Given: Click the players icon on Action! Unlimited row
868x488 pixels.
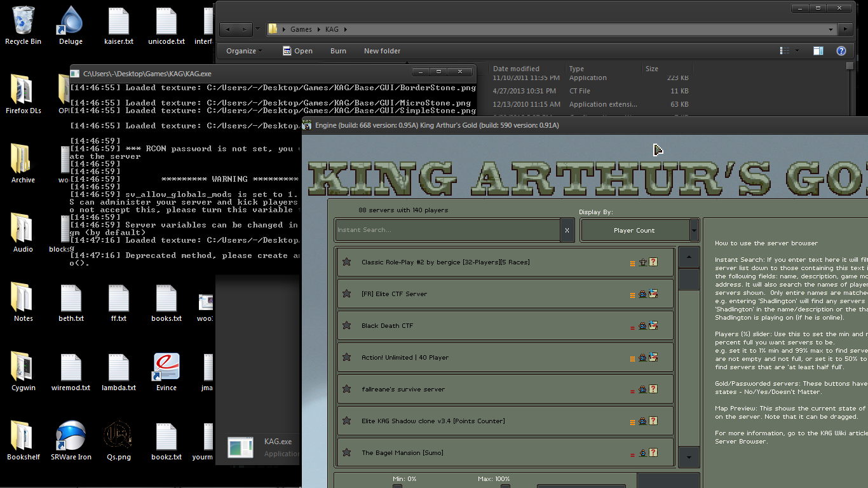Looking at the screenshot, I should click(x=643, y=357).
